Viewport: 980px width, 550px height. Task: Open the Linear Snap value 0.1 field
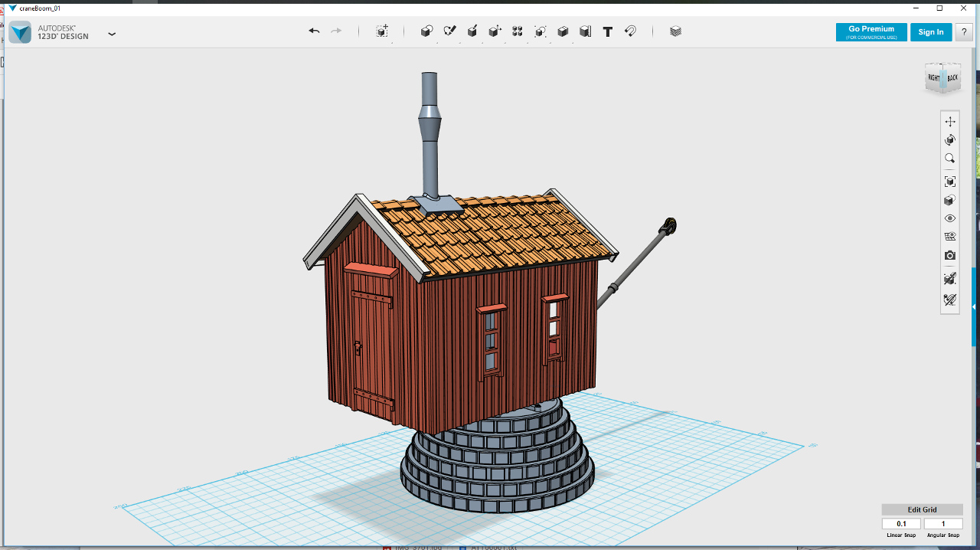(901, 524)
